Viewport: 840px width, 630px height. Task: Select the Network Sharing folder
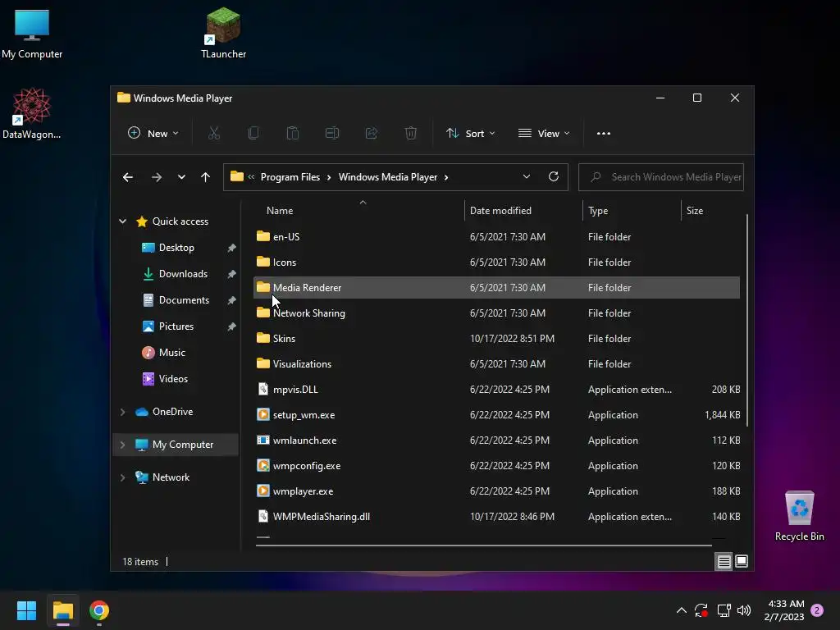[496, 313]
